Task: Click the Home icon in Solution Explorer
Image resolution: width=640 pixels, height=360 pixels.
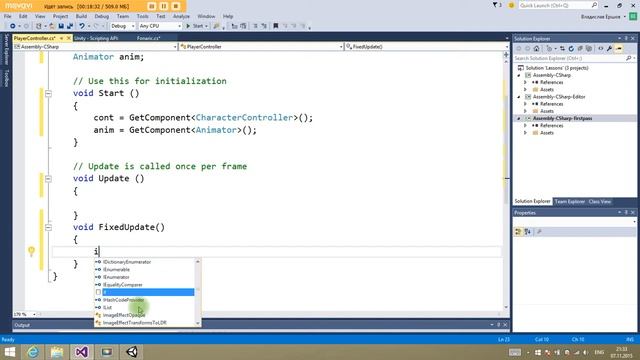Action: tap(536, 49)
